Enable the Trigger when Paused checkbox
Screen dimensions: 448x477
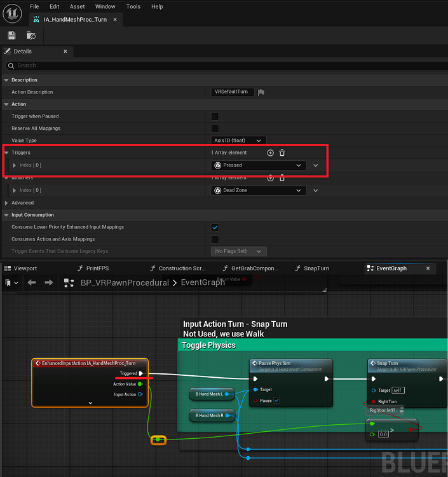[215, 116]
